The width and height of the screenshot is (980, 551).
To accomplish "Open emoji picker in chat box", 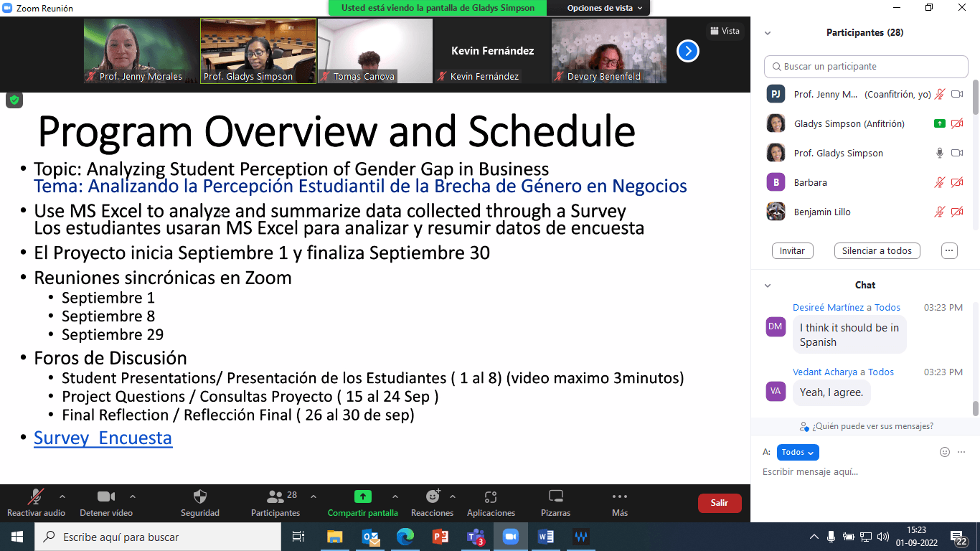I will [945, 452].
